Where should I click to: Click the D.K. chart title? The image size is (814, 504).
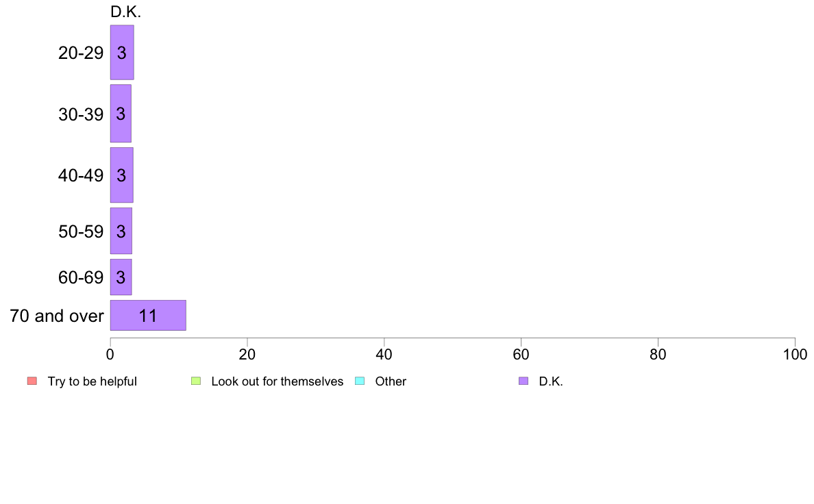(125, 12)
